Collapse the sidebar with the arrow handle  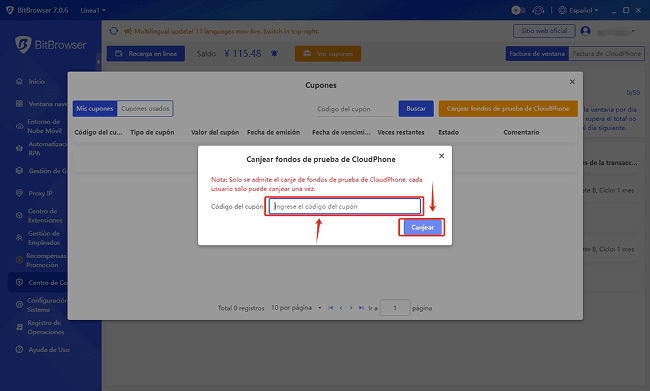pos(98,62)
